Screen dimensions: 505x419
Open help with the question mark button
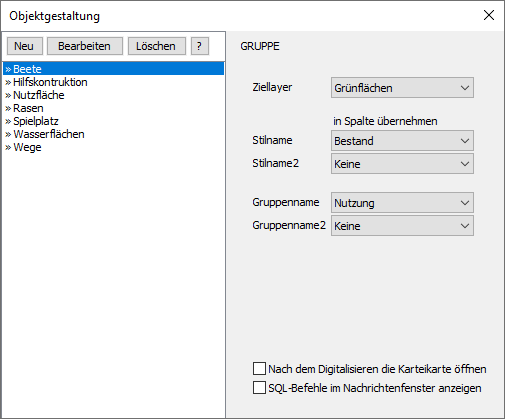pyautogui.click(x=200, y=46)
